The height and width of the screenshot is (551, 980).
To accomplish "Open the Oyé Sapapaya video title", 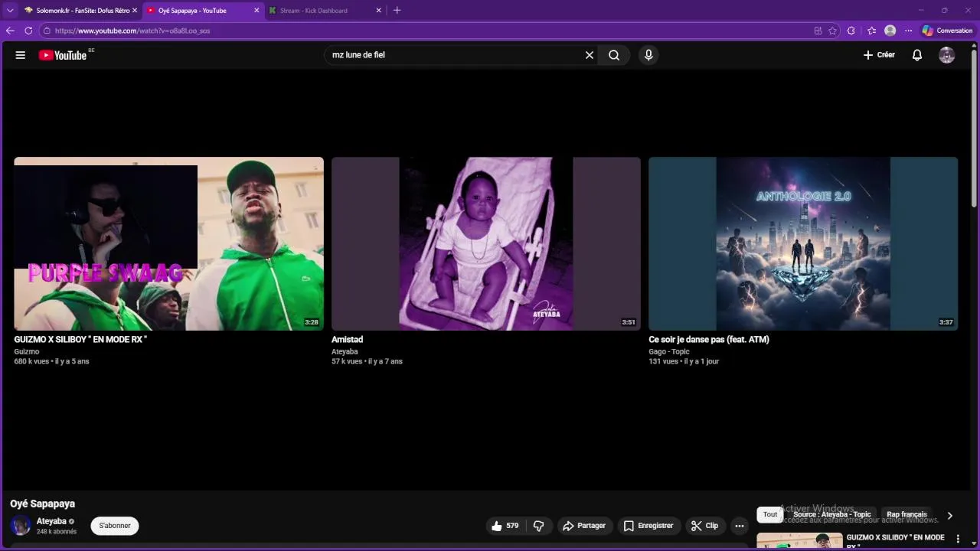I will click(42, 504).
